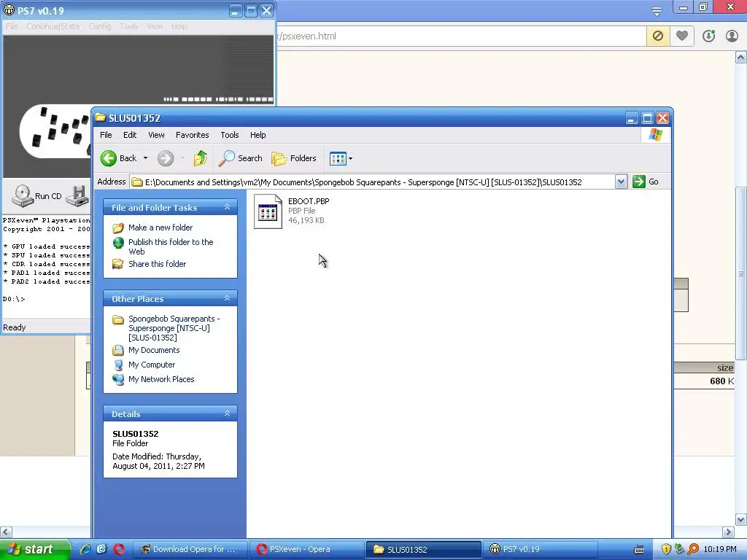Switch to Download Opera taskbar window
This screenshot has width=747, height=560.
[189, 549]
